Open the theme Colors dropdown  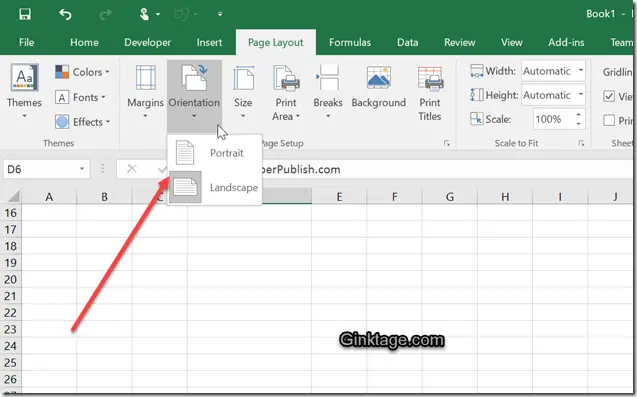pyautogui.click(x=83, y=72)
